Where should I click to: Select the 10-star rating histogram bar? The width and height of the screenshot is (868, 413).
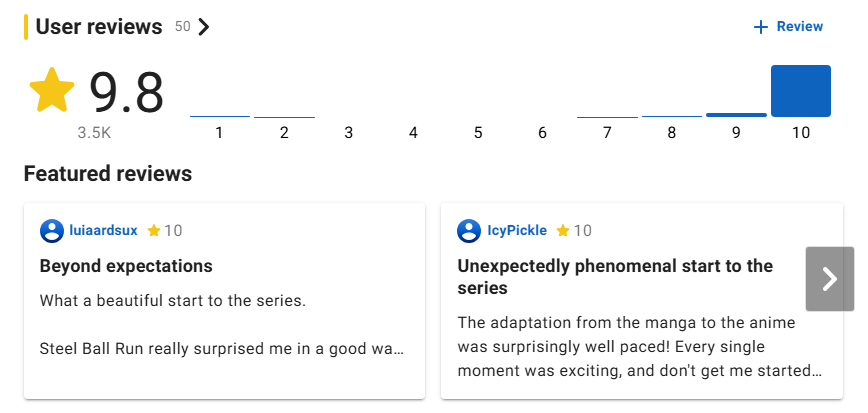tap(801, 91)
